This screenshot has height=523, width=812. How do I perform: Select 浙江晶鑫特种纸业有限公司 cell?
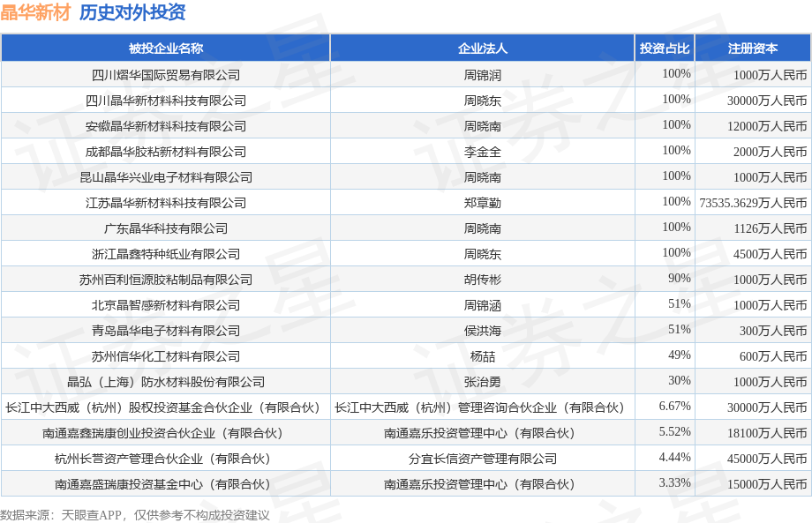[166, 254]
